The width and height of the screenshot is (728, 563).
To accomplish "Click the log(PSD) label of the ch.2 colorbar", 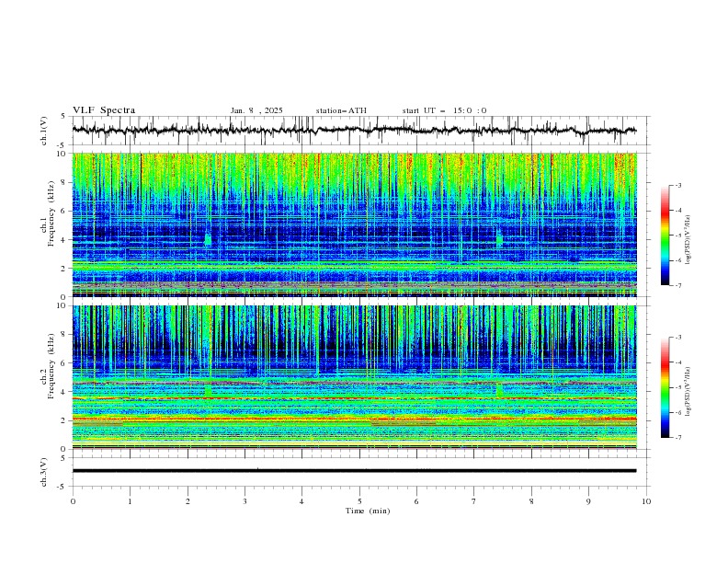I will tap(688, 392).
